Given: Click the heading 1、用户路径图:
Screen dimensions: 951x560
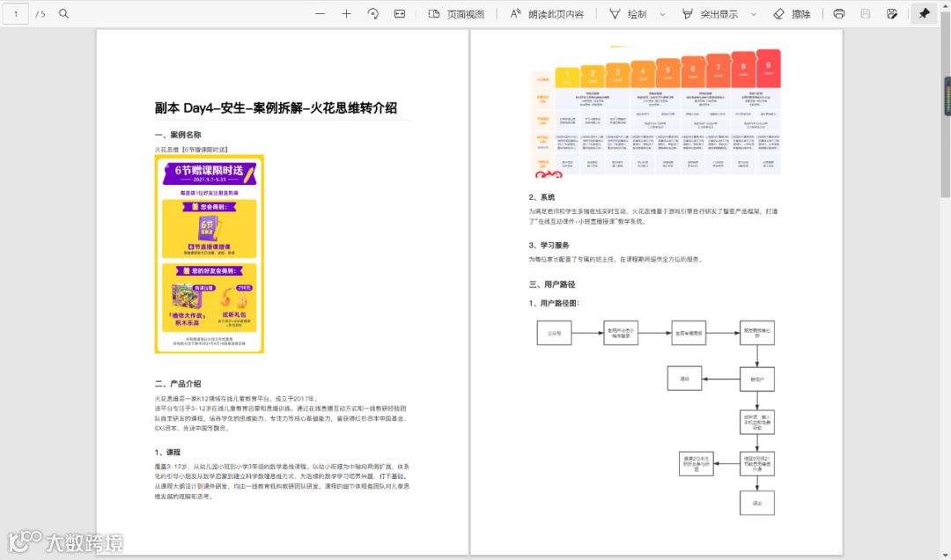Looking at the screenshot, I should 555,303.
